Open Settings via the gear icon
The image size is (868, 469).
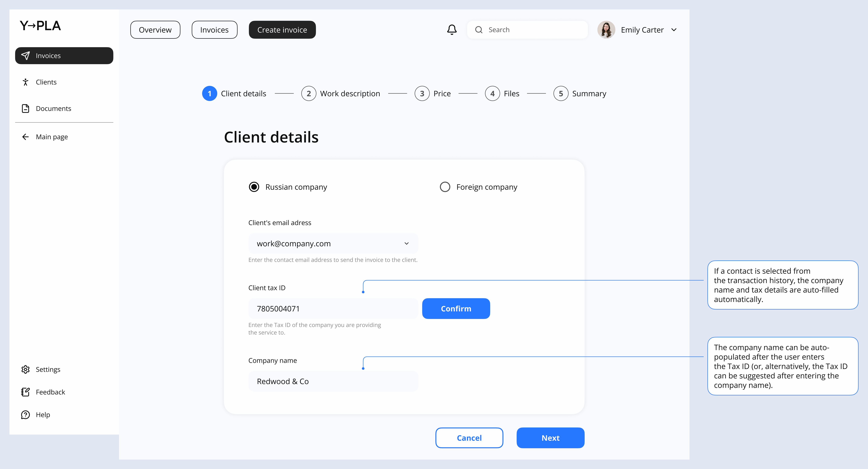(x=26, y=369)
